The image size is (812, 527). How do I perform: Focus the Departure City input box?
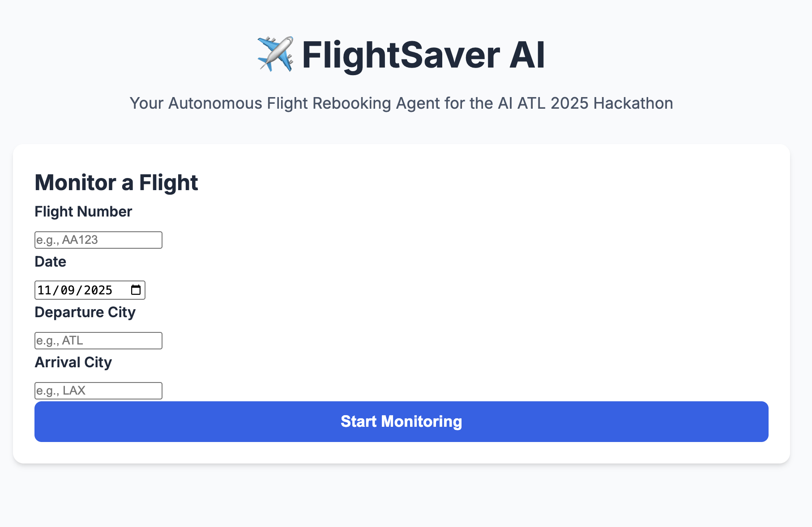98,341
